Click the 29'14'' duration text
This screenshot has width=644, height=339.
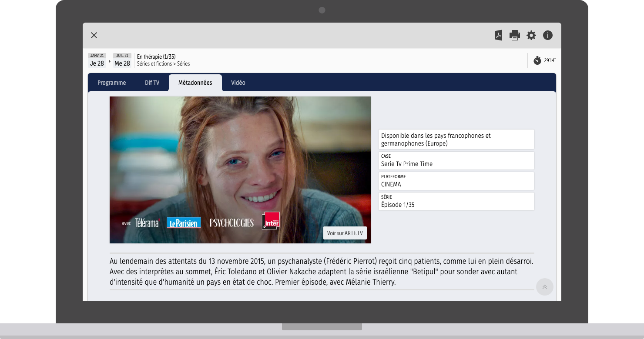point(550,60)
